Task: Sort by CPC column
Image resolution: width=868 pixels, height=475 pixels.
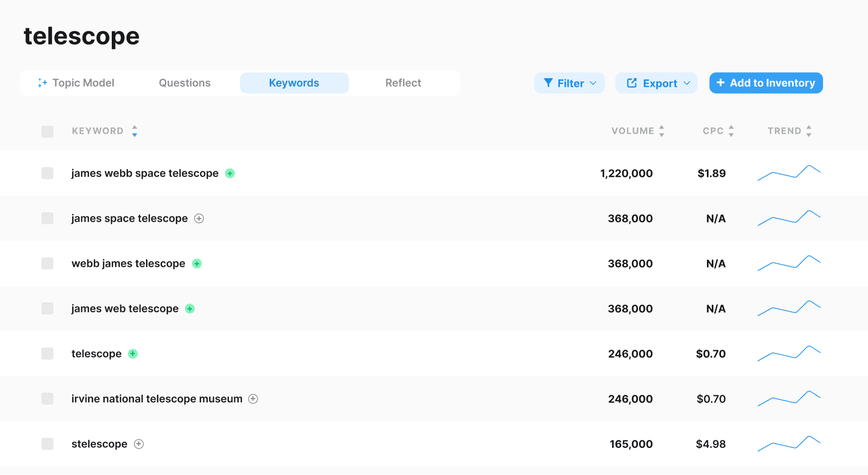Action: coord(731,131)
